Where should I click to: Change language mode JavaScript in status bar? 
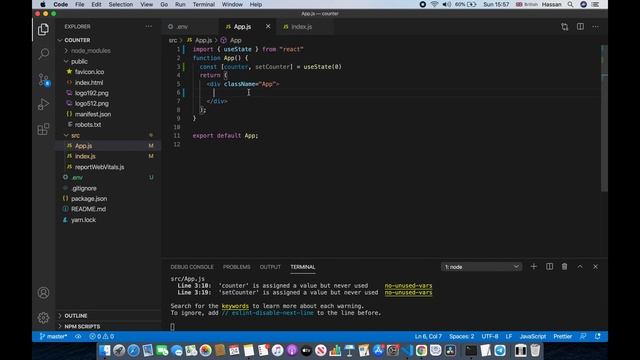pos(533,337)
